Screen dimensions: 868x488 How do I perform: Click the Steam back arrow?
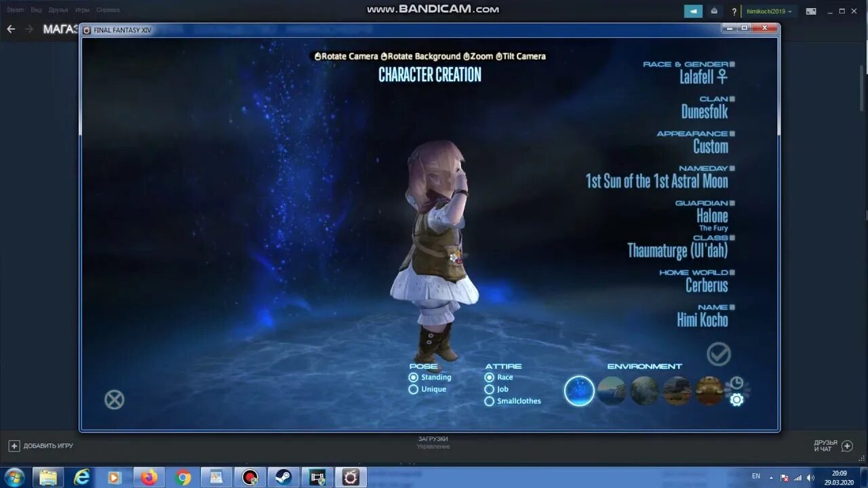(x=10, y=29)
